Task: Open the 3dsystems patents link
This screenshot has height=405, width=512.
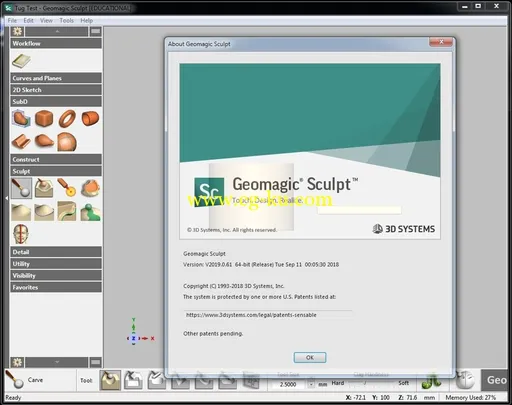Action: tap(251, 315)
